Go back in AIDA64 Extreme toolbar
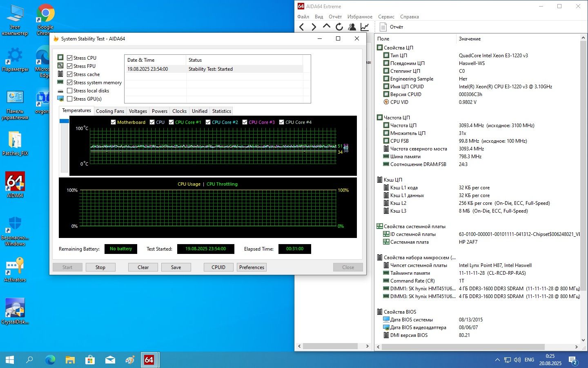This screenshot has height=368, width=588. click(x=302, y=27)
